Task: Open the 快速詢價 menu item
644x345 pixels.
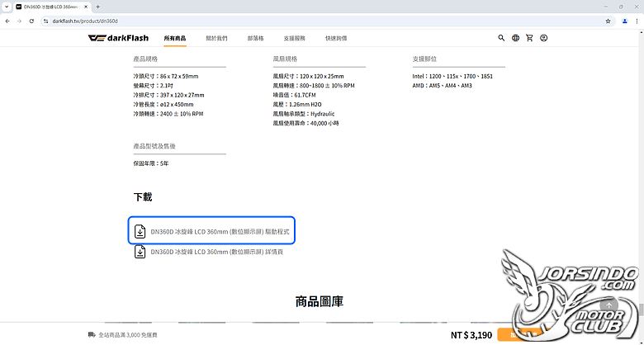Action: click(x=336, y=38)
